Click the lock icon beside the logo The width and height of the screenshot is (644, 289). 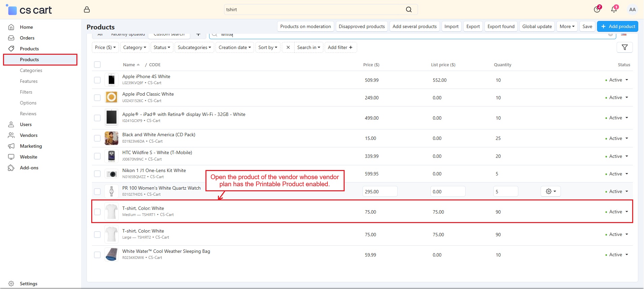click(x=87, y=9)
